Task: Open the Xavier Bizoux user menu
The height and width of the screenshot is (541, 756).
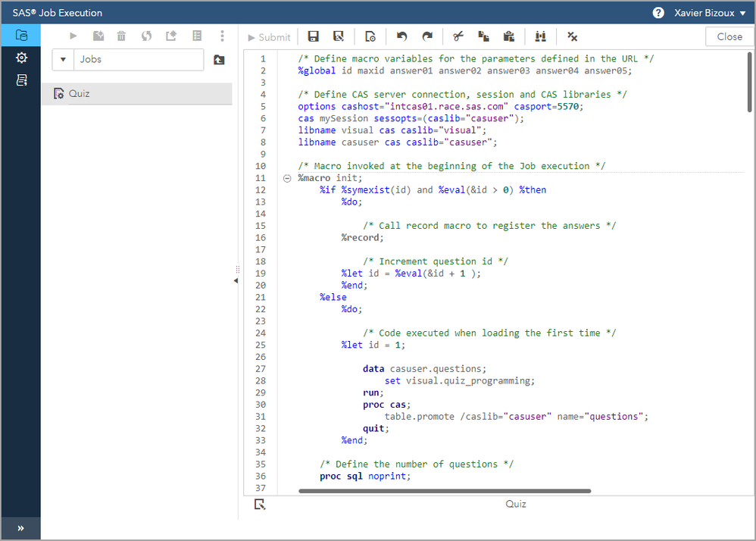Action: pos(710,13)
